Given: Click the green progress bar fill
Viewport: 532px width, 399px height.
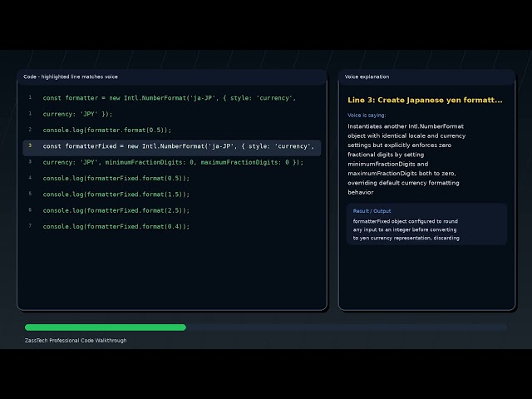Looking at the screenshot, I should coord(106,328).
